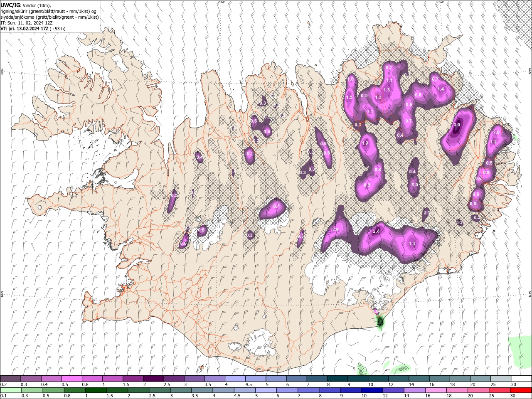Click the '15W' longitude label
The height and width of the screenshot is (399, 532).
440,2
